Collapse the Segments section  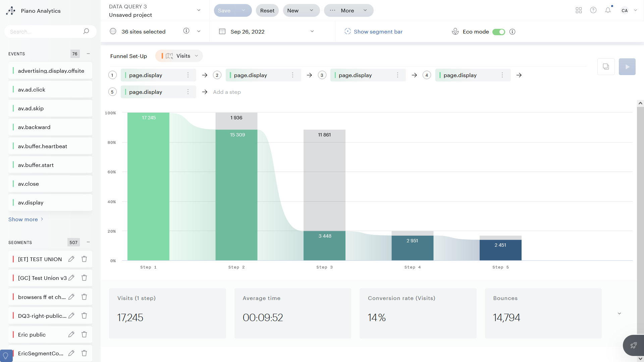coord(88,242)
